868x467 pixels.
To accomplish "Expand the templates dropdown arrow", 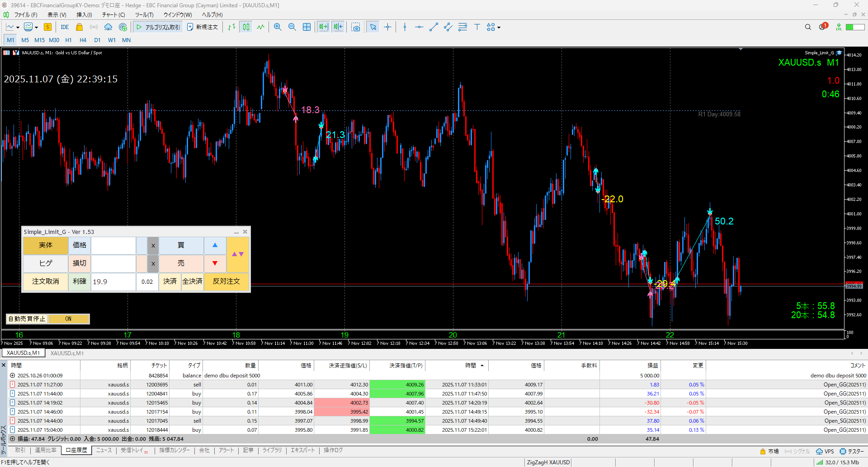I will coord(36,28).
